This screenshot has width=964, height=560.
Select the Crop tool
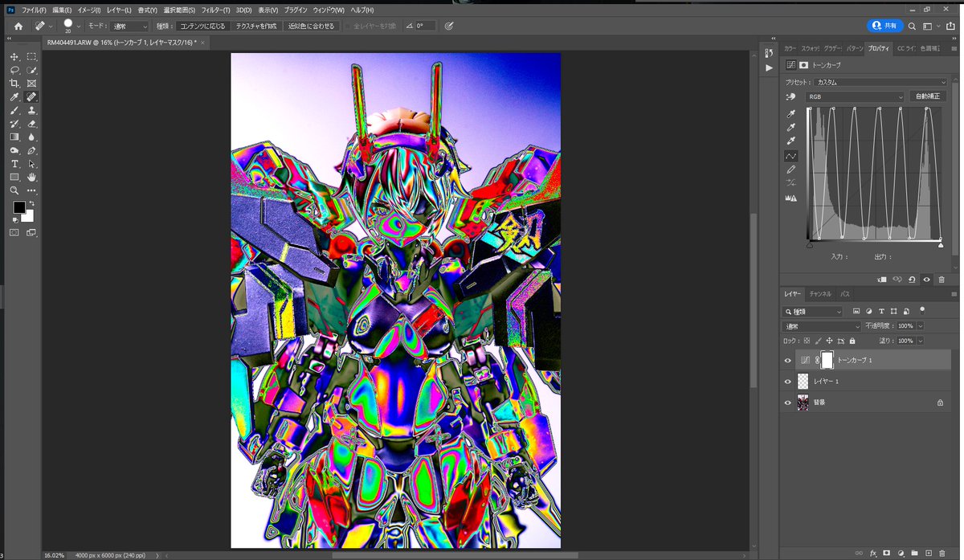(x=14, y=84)
